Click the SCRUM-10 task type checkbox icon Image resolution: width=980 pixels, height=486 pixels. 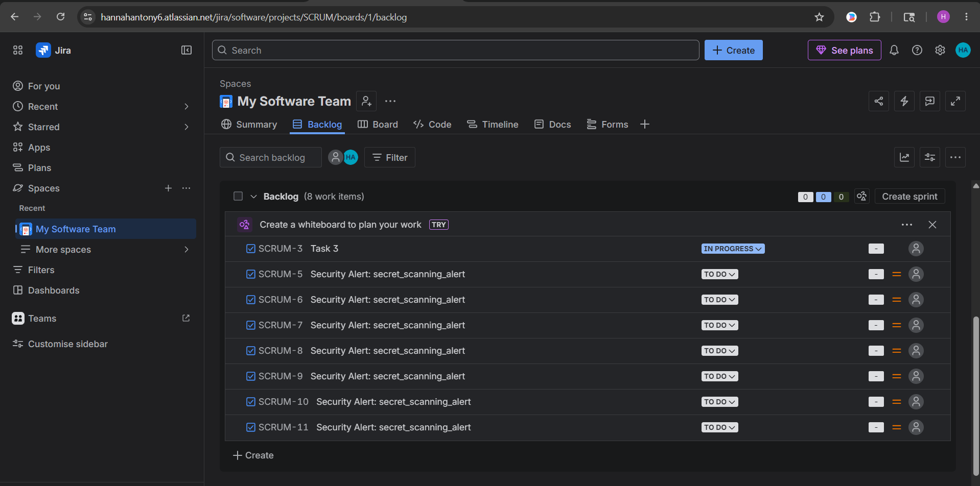(251, 402)
